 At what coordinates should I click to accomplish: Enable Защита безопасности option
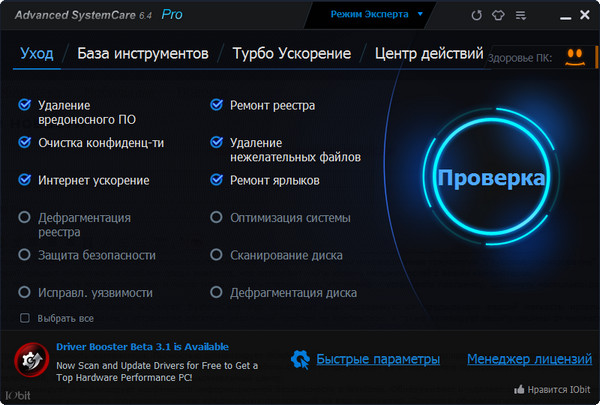click(x=24, y=255)
